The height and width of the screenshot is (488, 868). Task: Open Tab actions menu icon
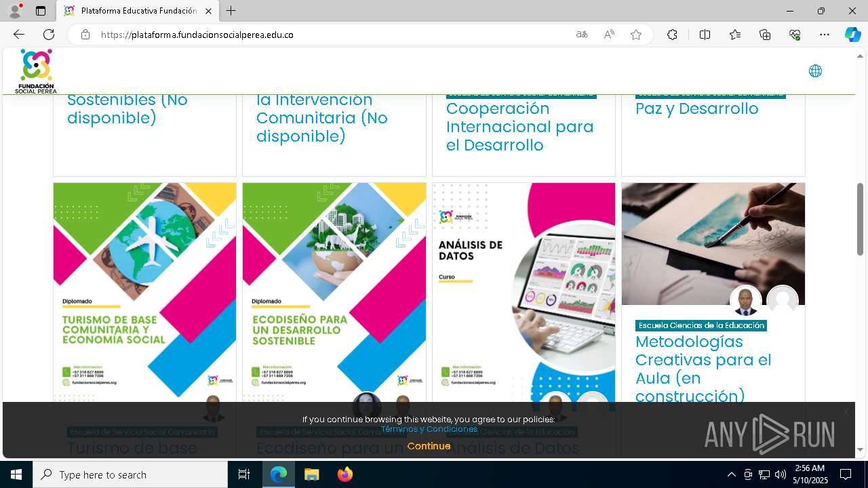(x=41, y=11)
